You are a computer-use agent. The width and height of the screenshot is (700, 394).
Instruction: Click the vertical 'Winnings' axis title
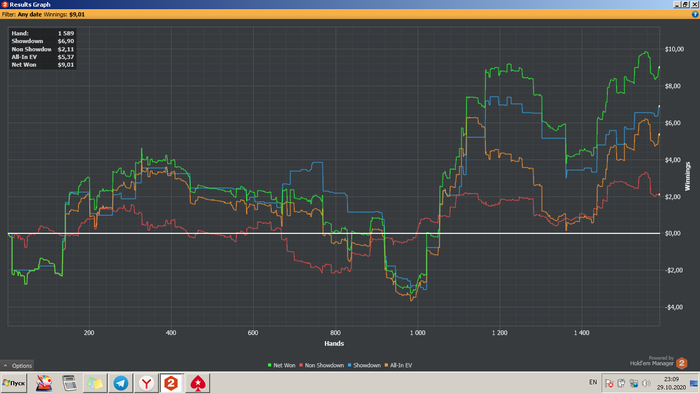[688, 176]
